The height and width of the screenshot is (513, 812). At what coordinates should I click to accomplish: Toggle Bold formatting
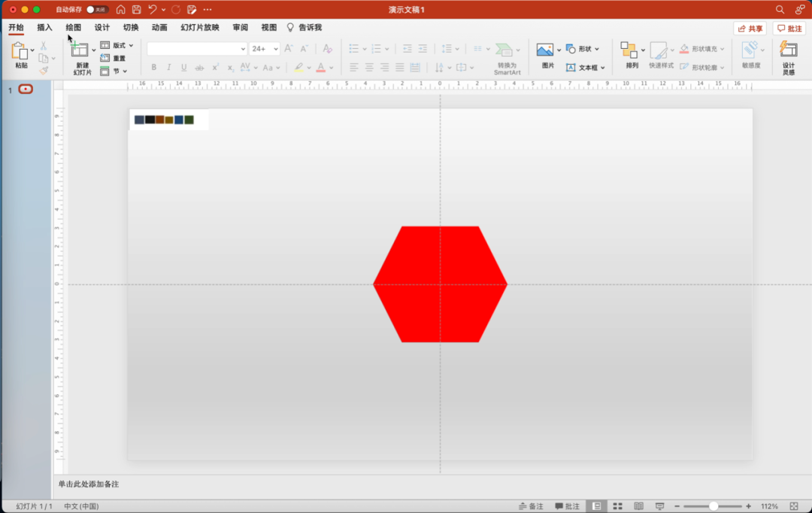154,68
